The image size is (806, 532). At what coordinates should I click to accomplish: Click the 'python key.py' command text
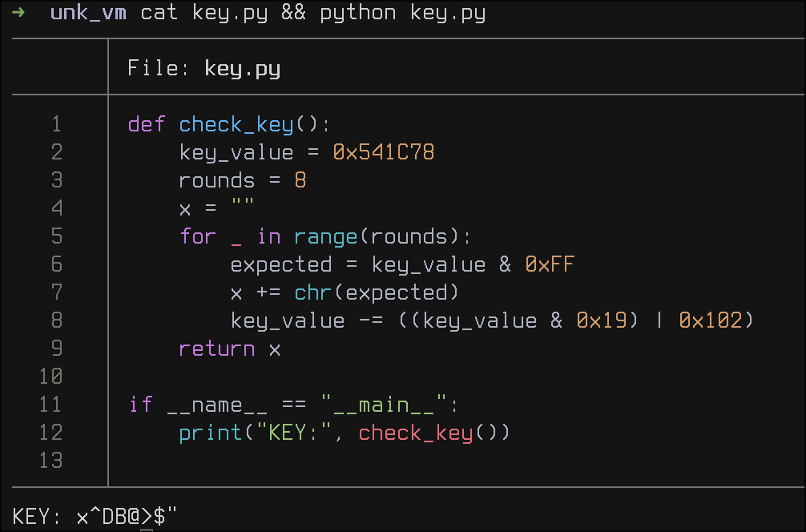tap(403, 14)
